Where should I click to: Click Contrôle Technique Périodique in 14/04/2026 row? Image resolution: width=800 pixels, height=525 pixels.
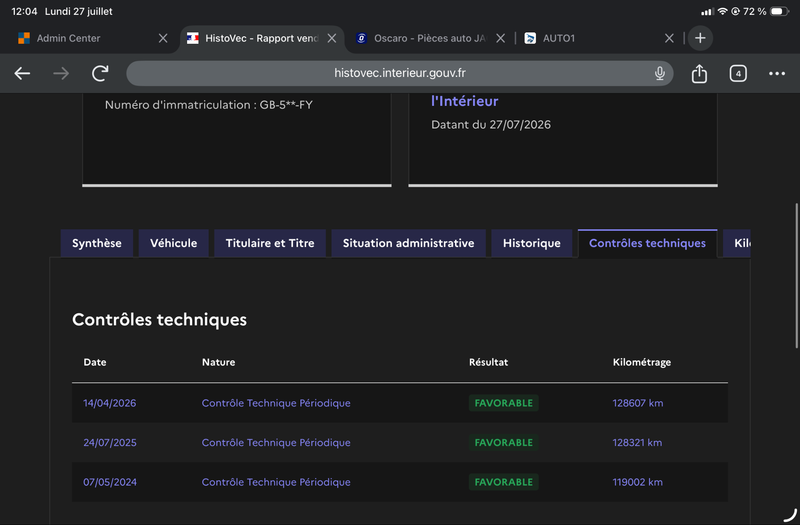tap(276, 403)
